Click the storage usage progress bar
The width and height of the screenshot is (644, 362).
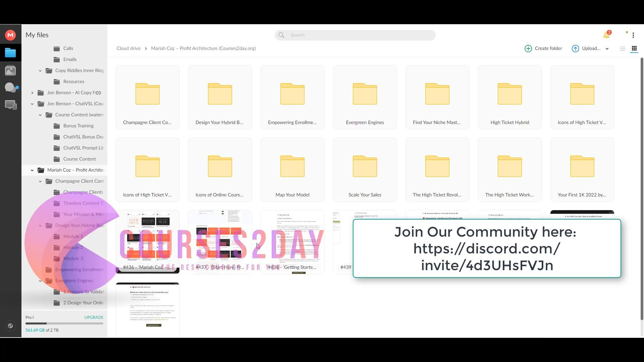coord(64,323)
